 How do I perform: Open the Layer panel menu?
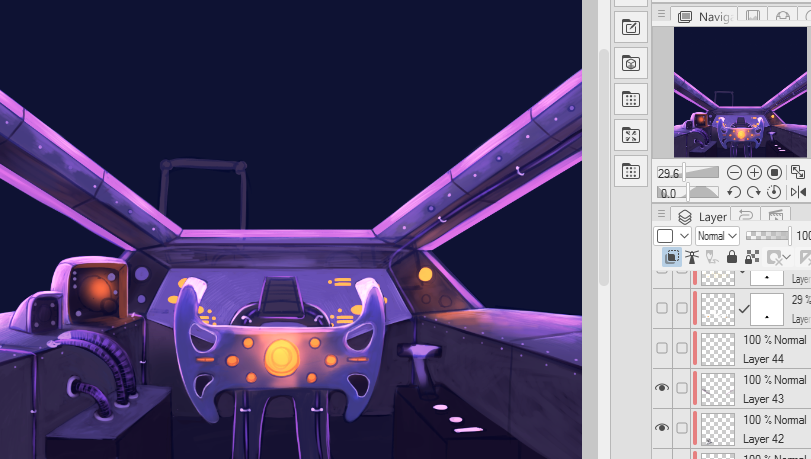(661, 214)
